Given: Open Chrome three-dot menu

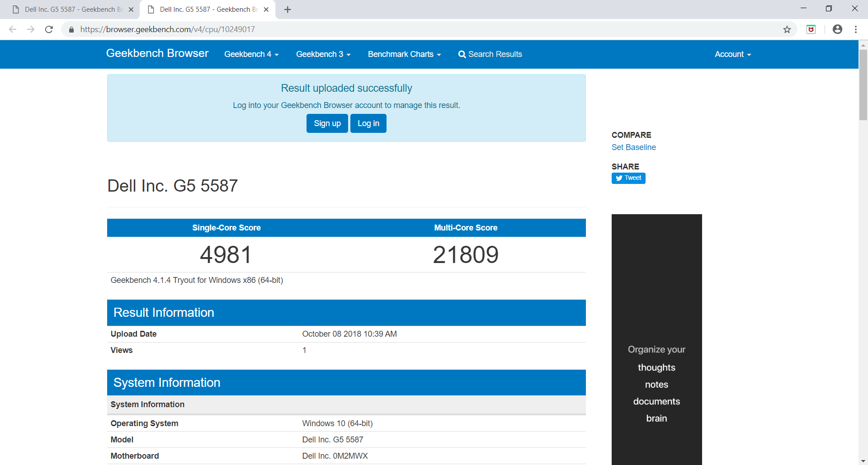Looking at the screenshot, I should click(856, 29).
